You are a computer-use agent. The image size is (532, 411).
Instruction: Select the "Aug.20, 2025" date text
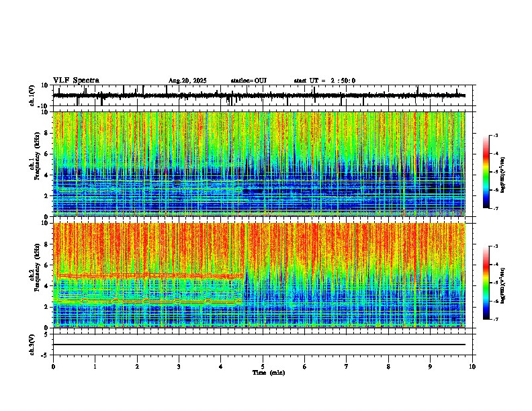187,81
